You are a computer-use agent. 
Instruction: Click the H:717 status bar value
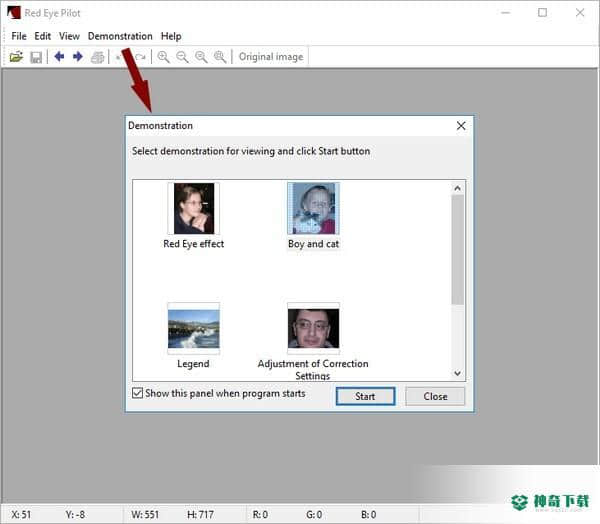200,514
